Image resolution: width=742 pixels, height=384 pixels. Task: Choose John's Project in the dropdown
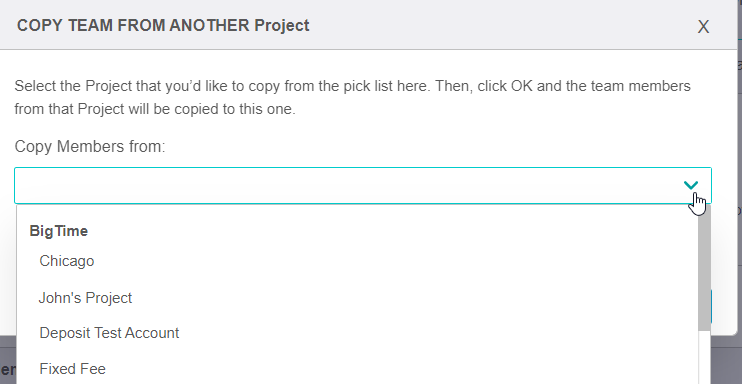(85, 298)
